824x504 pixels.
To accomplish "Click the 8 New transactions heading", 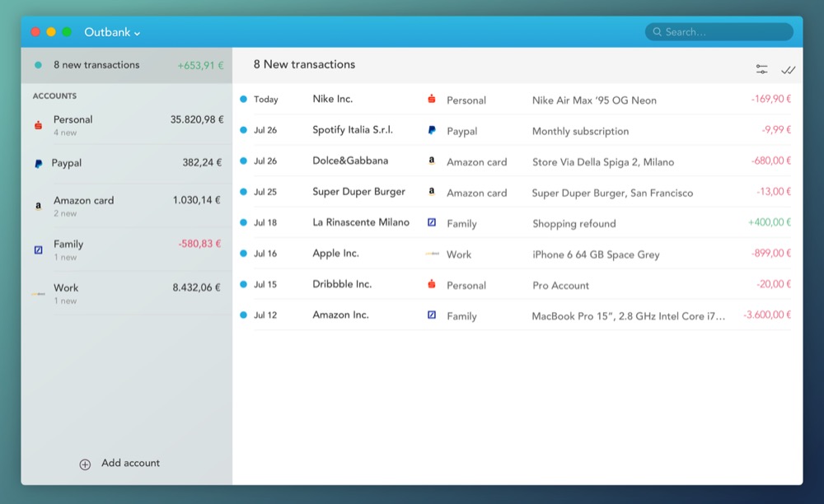I will (x=304, y=64).
